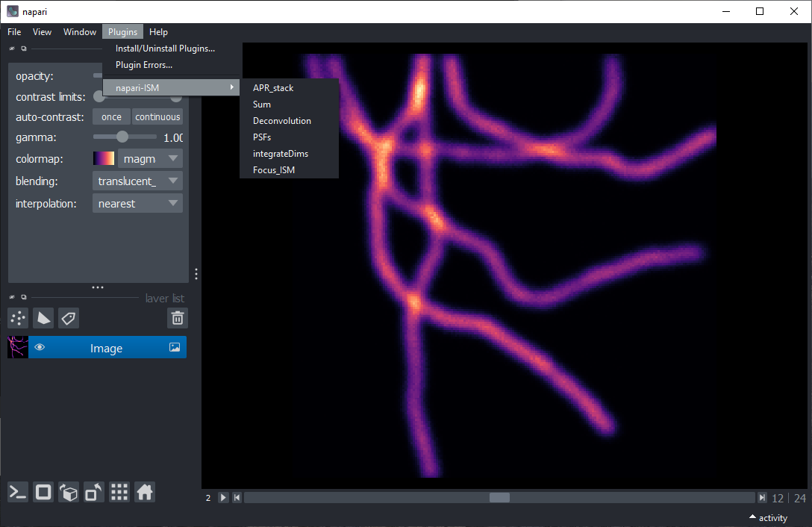Step to previous frame
Image resolution: width=812 pixels, height=527 pixels.
(237, 497)
